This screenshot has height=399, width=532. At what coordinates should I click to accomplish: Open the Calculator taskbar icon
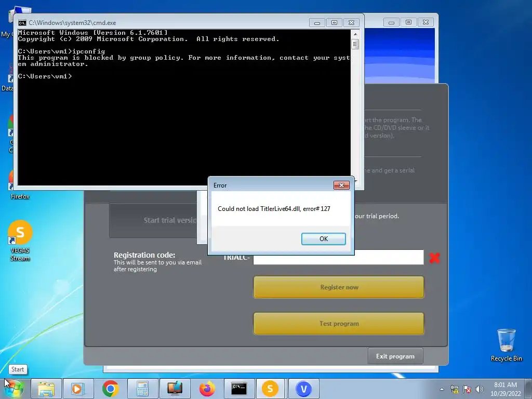[142, 389]
